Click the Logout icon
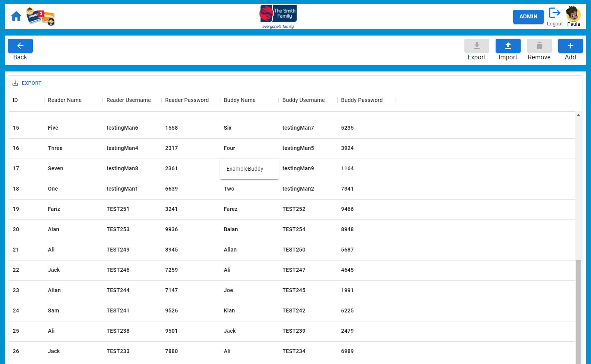This screenshot has width=591, height=364. 555,13
